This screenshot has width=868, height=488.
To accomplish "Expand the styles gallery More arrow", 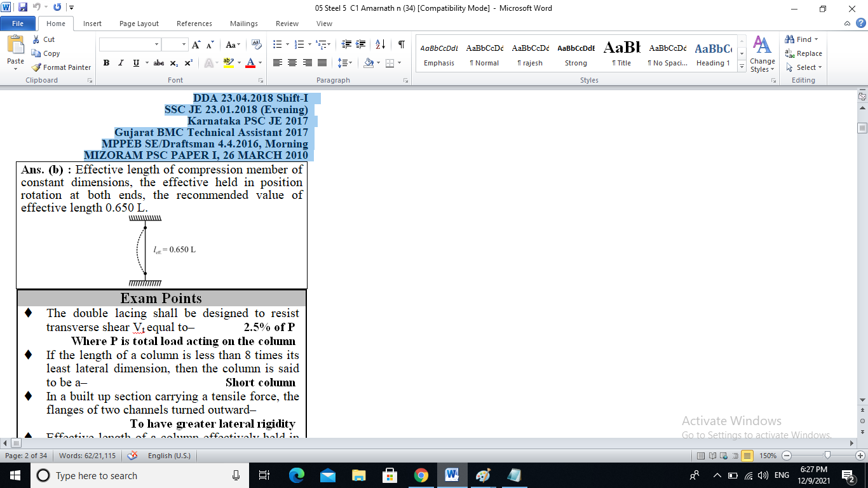I will tap(742, 65).
